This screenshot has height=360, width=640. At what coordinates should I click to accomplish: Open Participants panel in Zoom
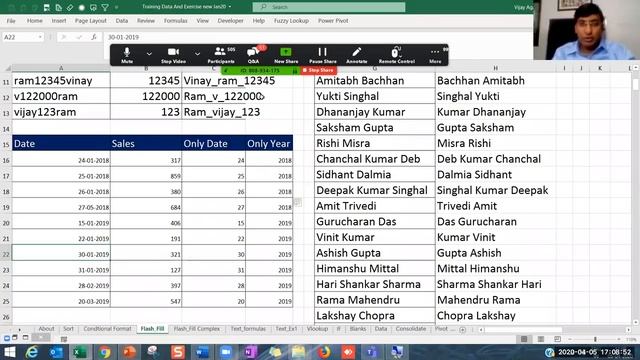point(221,55)
